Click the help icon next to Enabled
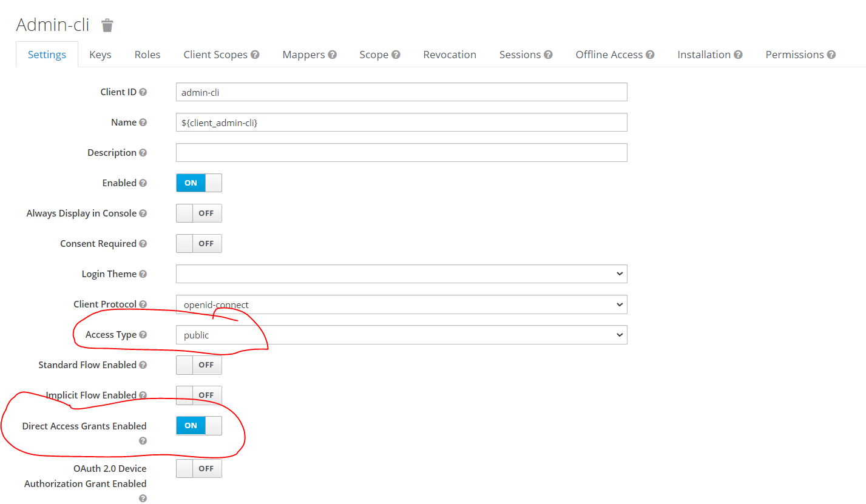This screenshot has height=504, width=866. pyautogui.click(x=143, y=183)
